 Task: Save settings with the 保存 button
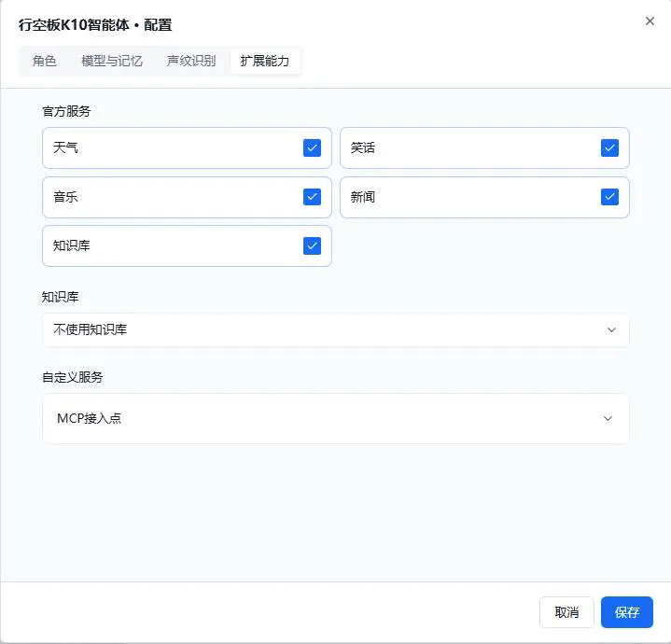[x=627, y=612]
